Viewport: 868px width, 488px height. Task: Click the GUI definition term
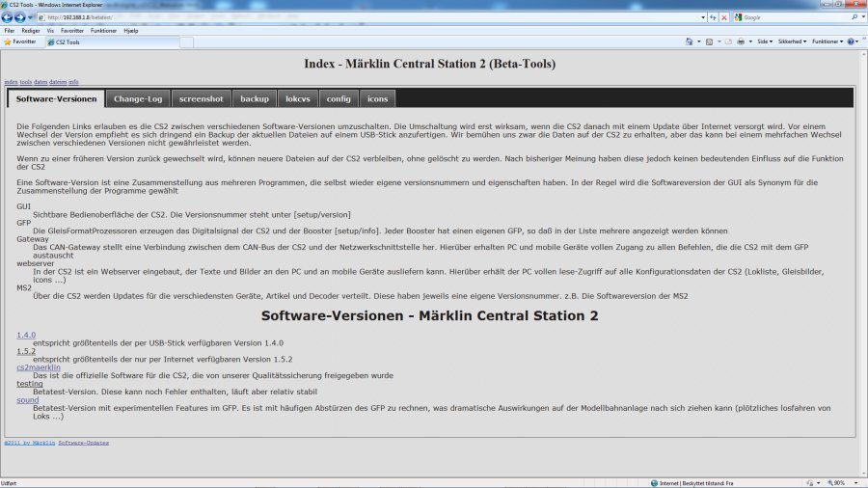tap(24, 206)
